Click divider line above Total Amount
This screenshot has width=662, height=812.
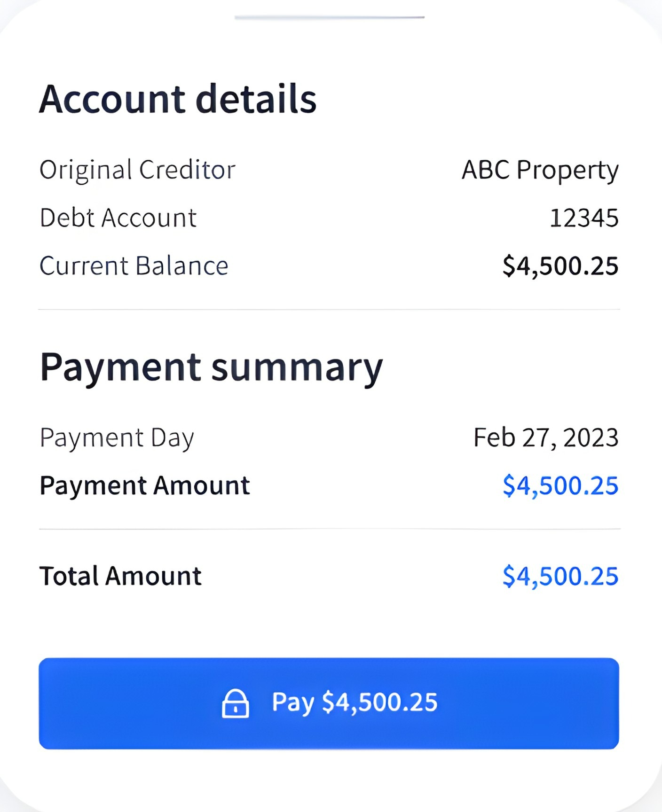click(x=329, y=529)
